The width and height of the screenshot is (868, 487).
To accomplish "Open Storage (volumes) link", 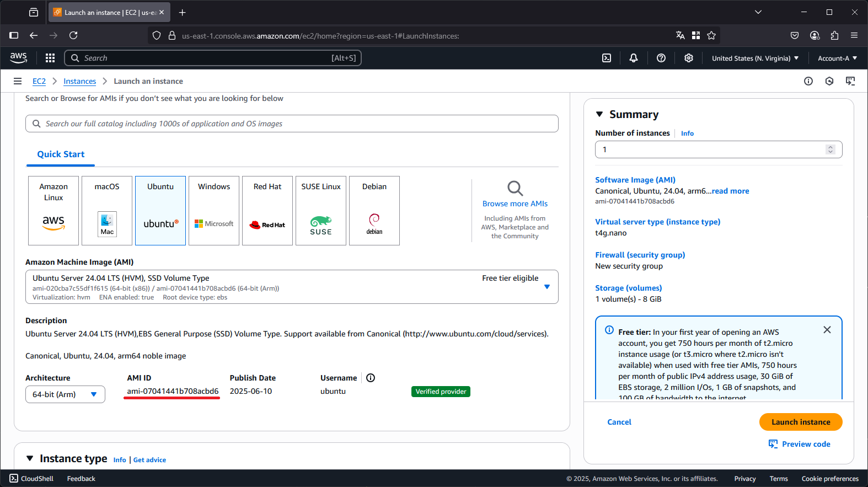I will (629, 288).
